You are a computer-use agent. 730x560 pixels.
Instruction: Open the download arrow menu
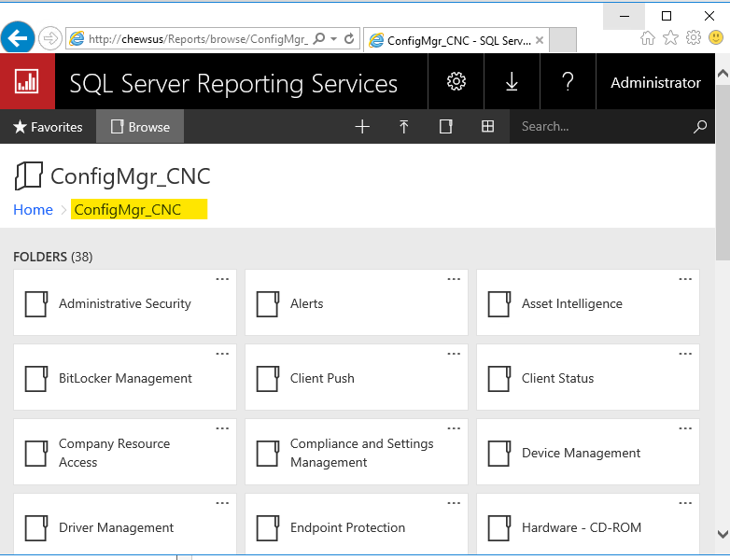click(512, 81)
